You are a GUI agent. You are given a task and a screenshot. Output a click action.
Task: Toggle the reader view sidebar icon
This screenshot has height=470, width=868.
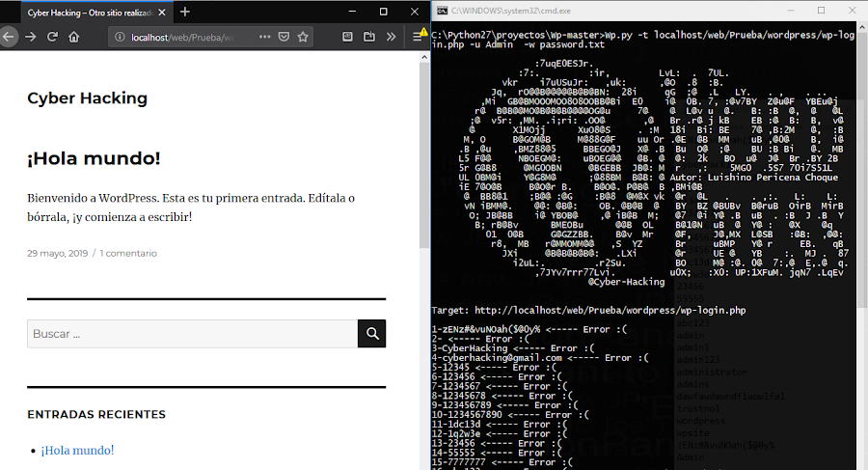[x=347, y=37]
